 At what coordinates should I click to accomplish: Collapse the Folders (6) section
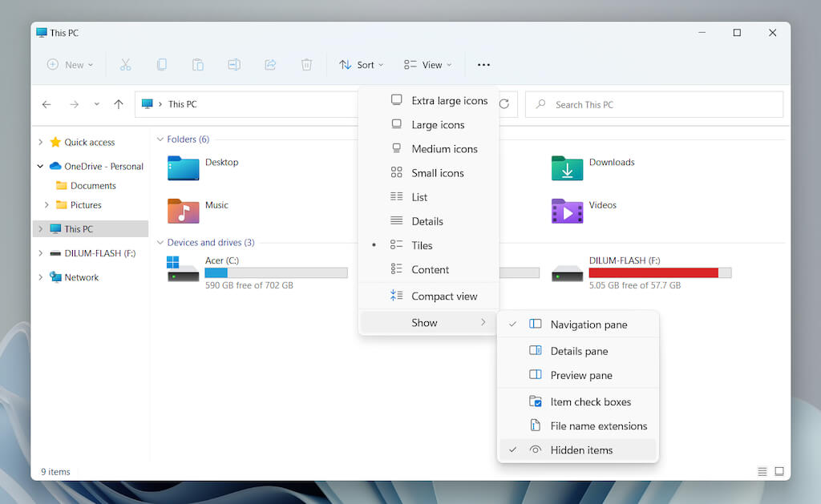pos(160,139)
